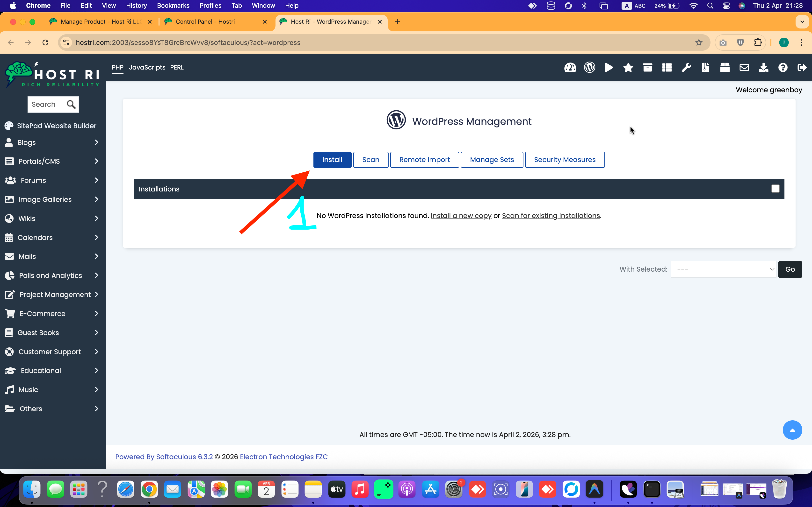
Task: Click the wrench settings icon
Action: 686,68
